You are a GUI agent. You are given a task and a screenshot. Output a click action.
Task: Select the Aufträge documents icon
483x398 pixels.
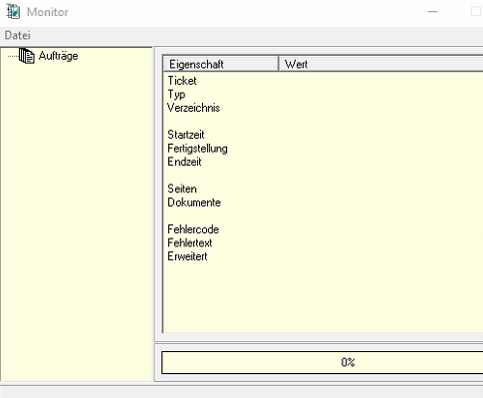[x=27, y=56]
